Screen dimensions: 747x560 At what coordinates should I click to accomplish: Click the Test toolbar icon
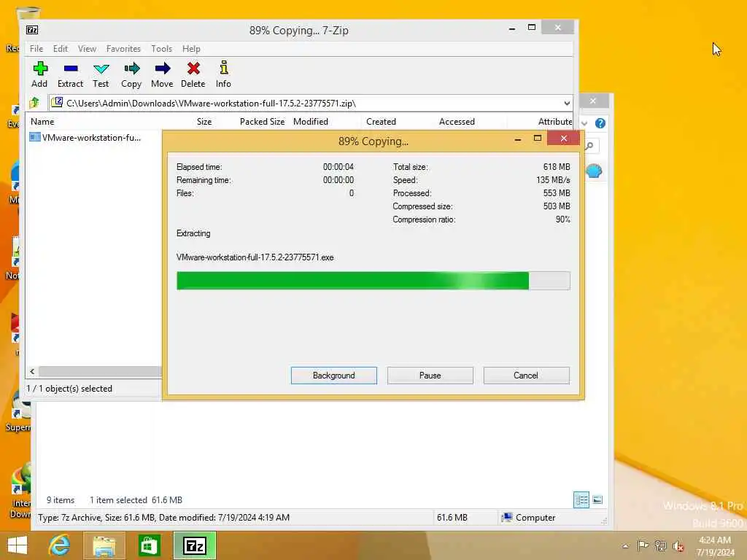tap(101, 69)
